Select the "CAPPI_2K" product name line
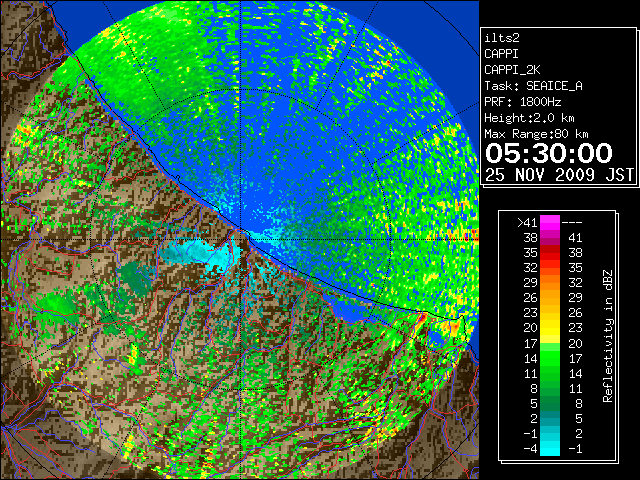Viewport: 640px width, 480px height. (512, 70)
